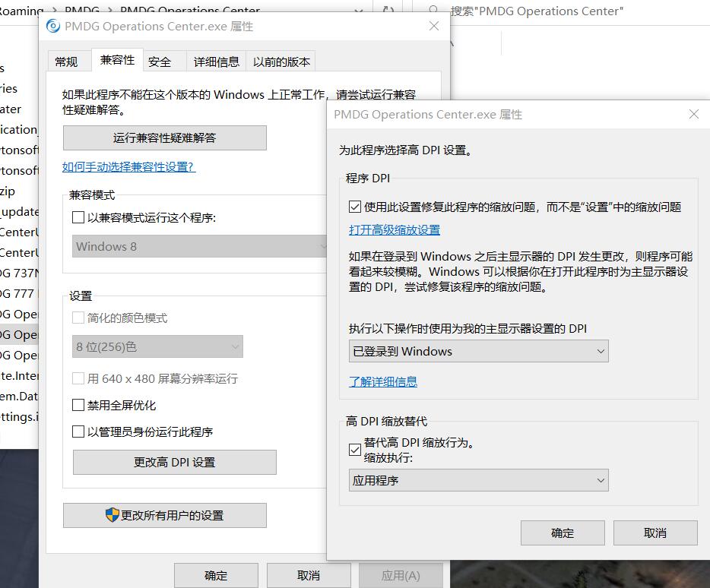Close the high DPI settings dialog
The width and height of the screenshot is (710, 588).
click(x=694, y=114)
